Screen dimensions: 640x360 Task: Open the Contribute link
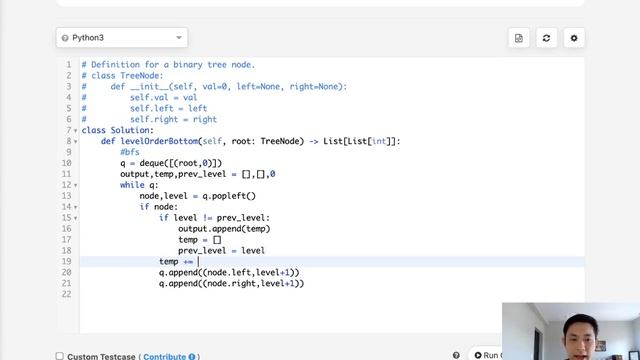(x=164, y=356)
